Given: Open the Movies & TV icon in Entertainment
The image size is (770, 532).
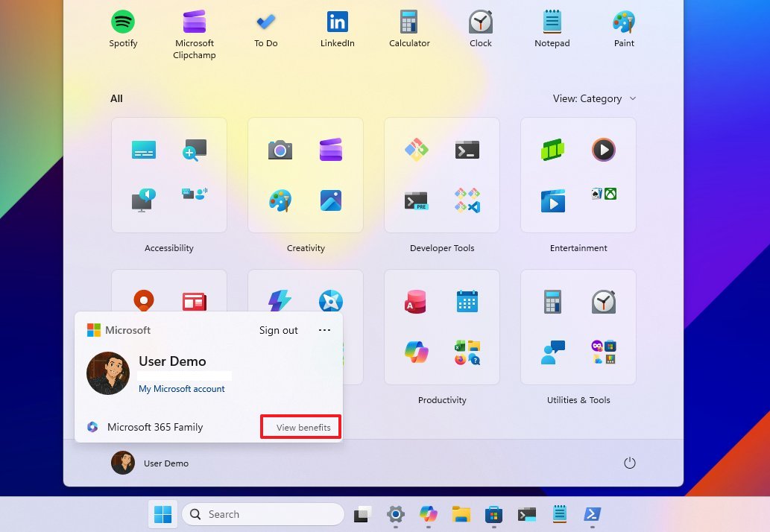Looking at the screenshot, I should point(552,200).
